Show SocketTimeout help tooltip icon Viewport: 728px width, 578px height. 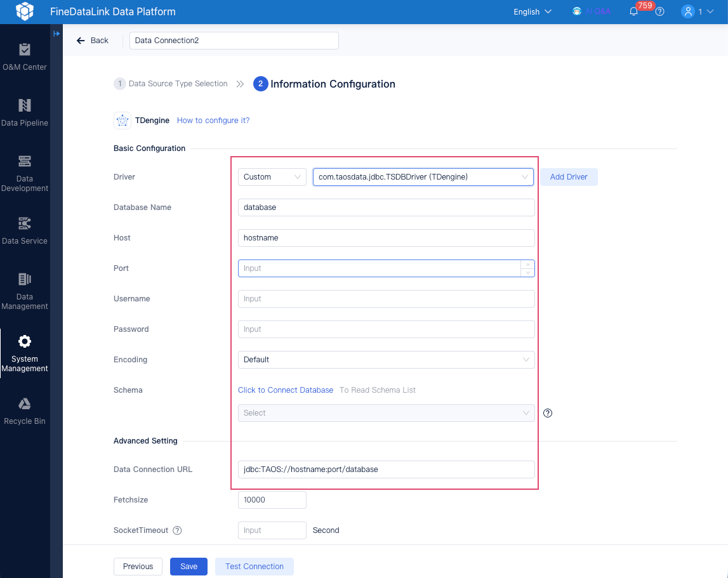177,530
